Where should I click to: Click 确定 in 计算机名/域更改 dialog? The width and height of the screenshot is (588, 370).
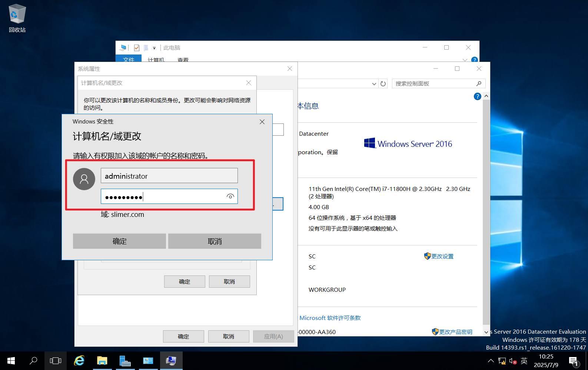185,281
